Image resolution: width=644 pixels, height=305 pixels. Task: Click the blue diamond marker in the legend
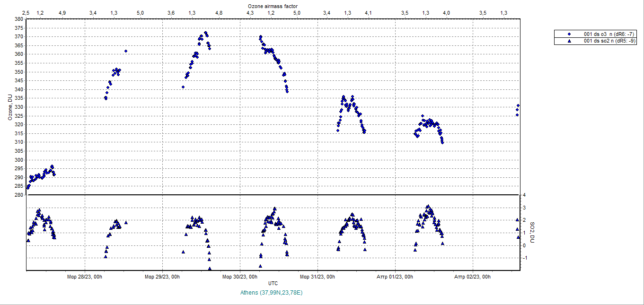[x=569, y=34]
